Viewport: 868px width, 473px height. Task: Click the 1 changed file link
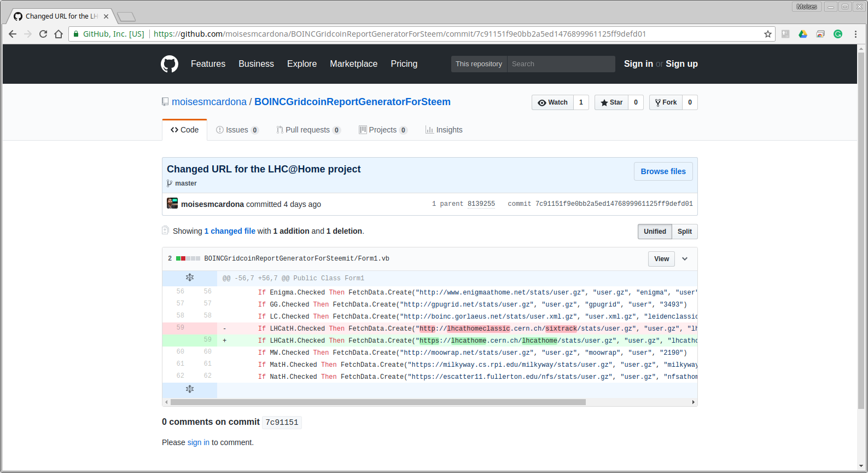[230, 231]
